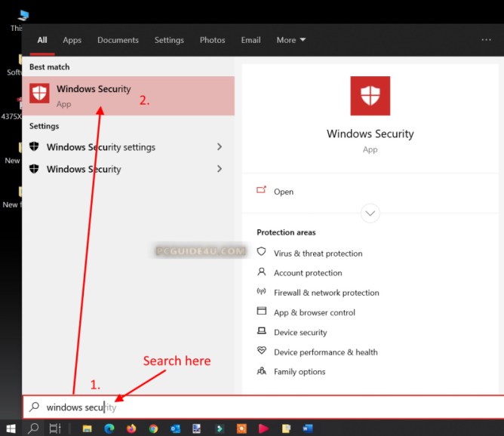
Task: Open Microsoft Word from the taskbar
Action: click(x=308, y=428)
